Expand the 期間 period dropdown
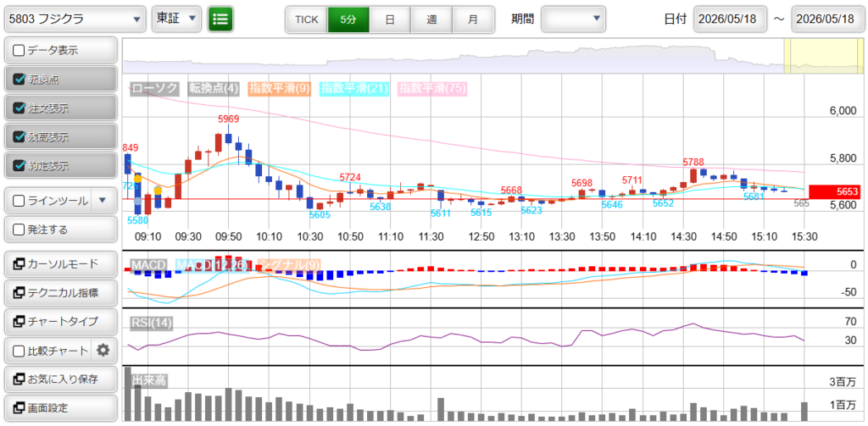868x426 pixels. [573, 19]
